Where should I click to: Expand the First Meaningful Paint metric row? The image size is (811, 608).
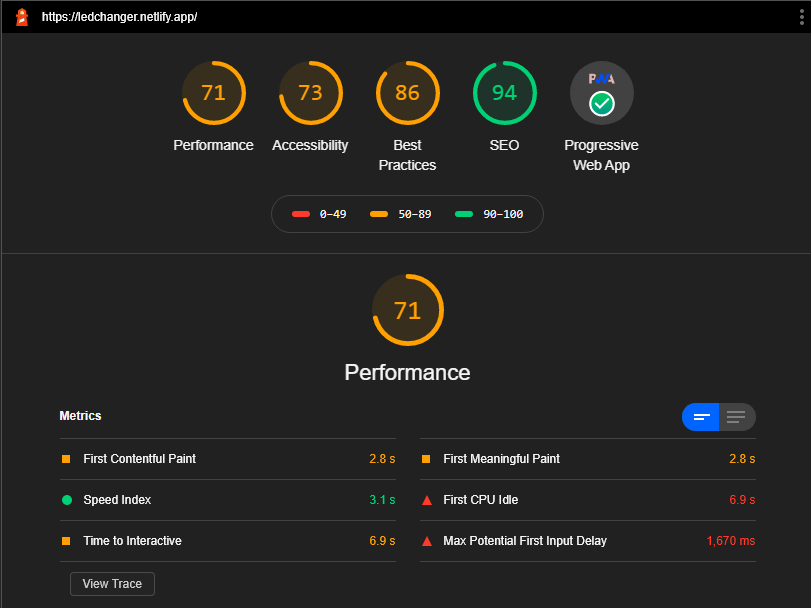[x=588, y=459]
